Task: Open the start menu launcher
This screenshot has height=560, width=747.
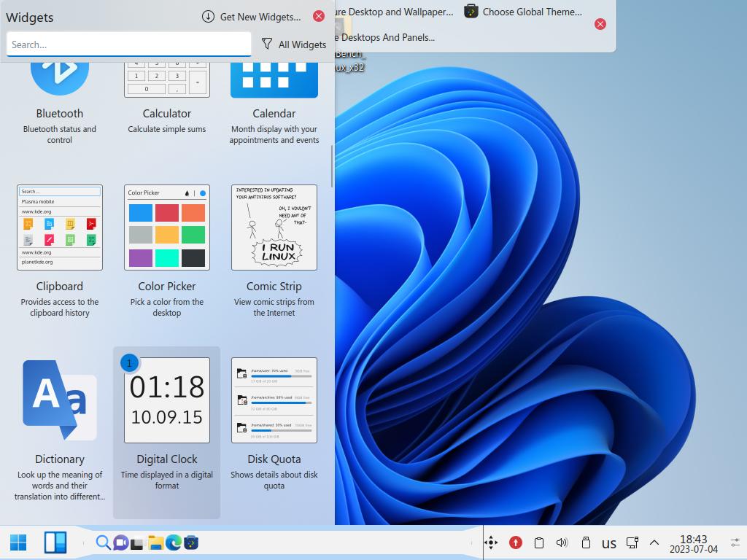Action: click(18, 542)
